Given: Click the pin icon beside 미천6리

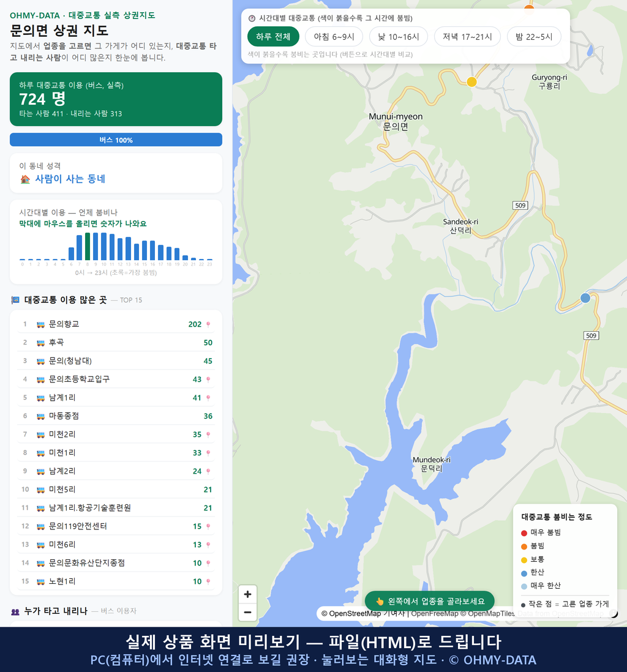Looking at the screenshot, I should click(208, 545).
